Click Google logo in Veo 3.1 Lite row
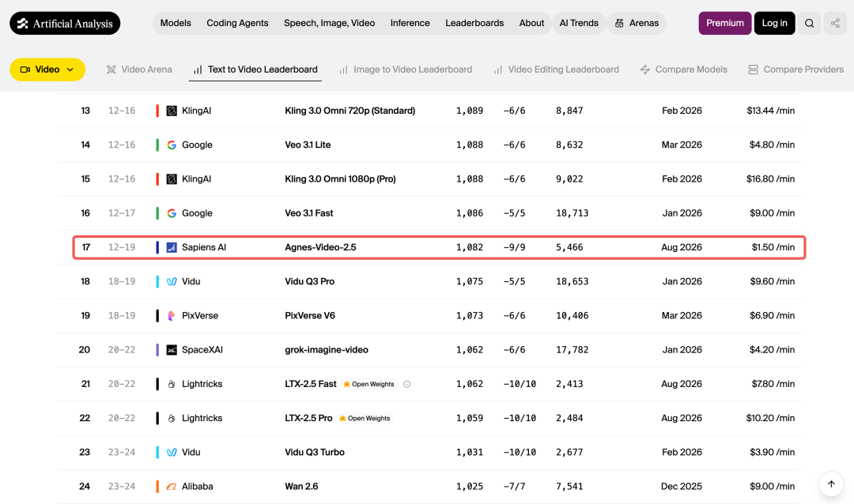The image size is (854, 504). [172, 145]
